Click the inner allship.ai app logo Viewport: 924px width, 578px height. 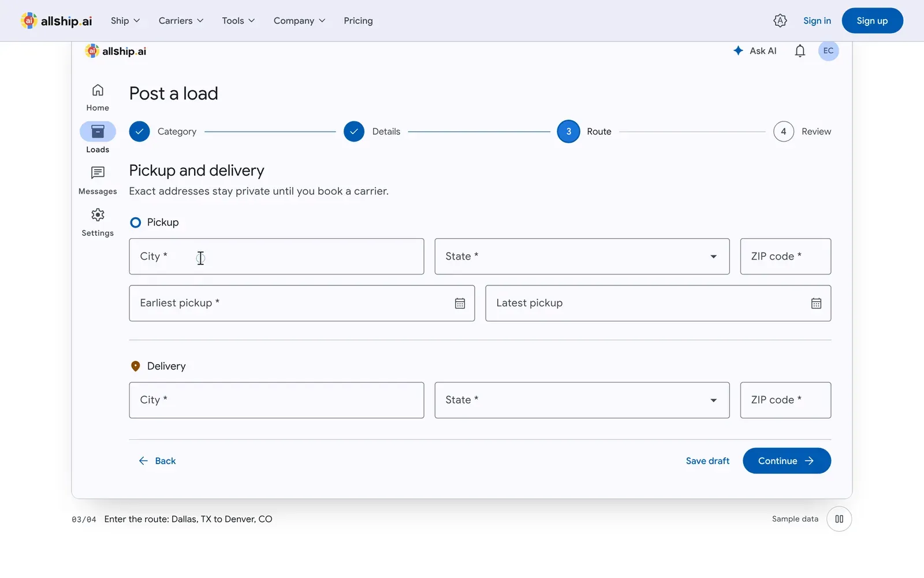[x=115, y=51]
